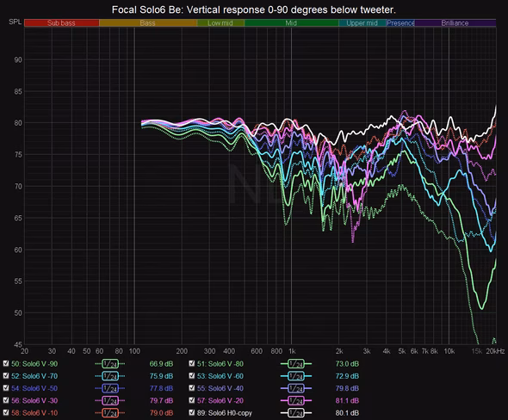508x420 pixels.
Task: Click the 1k frequency axis label
Action: tap(292, 351)
